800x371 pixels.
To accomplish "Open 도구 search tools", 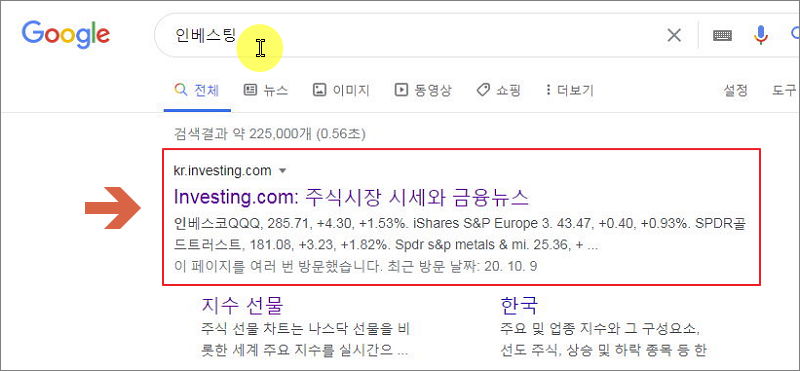I will (x=784, y=91).
